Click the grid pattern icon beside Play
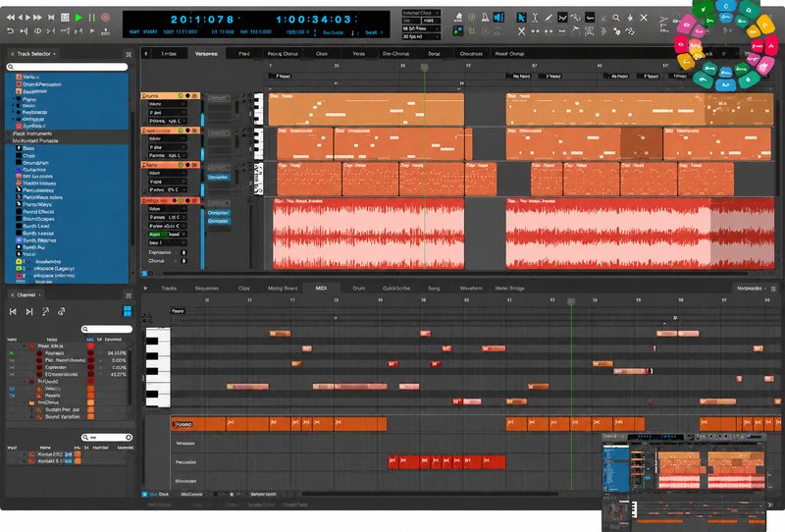Image resolution: width=785 pixels, height=532 pixels. pyautogui.click(x=65, y=18)
